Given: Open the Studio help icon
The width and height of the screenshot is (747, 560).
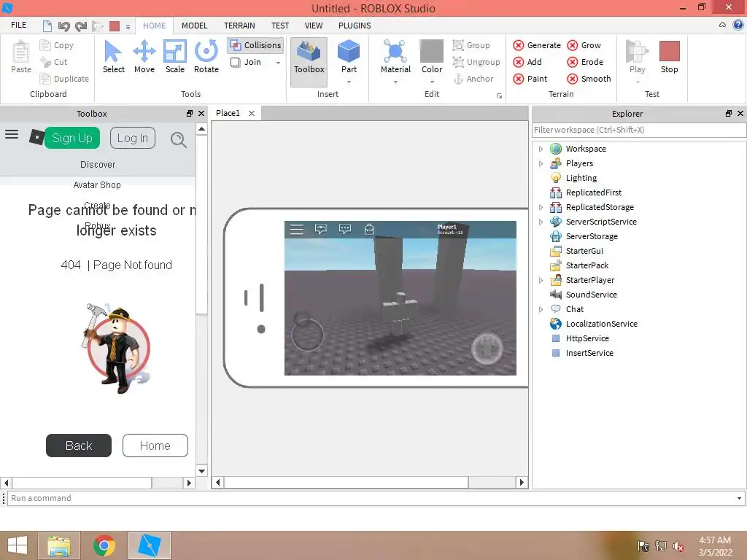Looking at the screenshot, I should point(738,26).
